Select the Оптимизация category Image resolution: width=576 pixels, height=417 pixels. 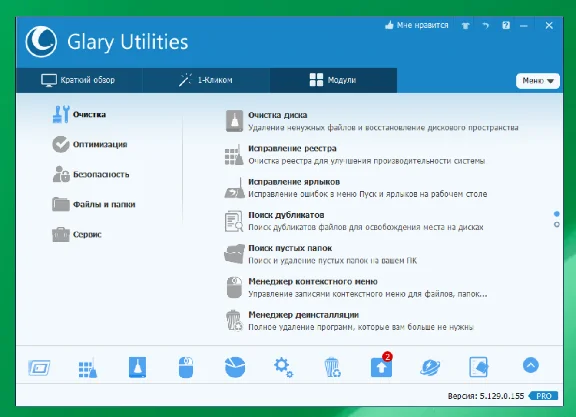[90, 144]
